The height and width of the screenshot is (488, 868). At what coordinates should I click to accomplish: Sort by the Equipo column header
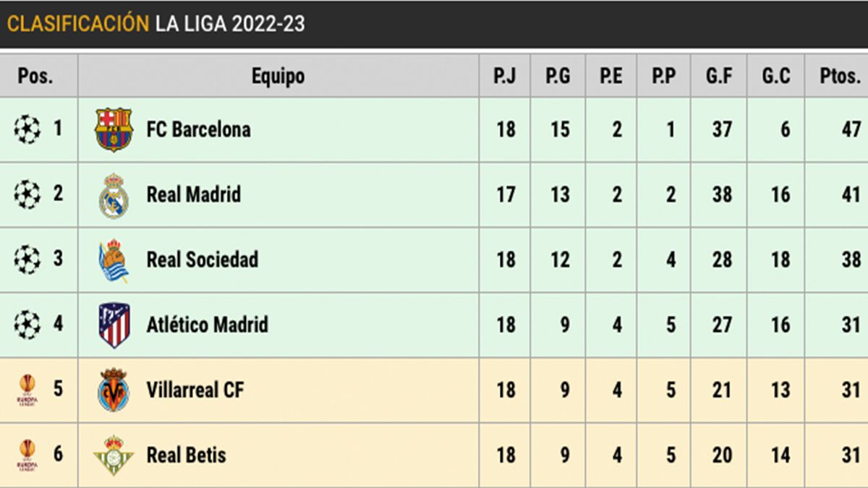pyautogui.click(x=278, y=76)
